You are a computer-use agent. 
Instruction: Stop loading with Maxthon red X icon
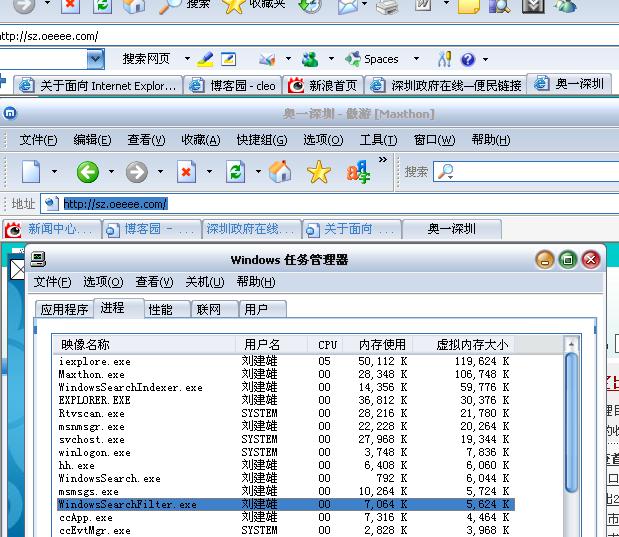pyautogui.click(x=186, y=172)
